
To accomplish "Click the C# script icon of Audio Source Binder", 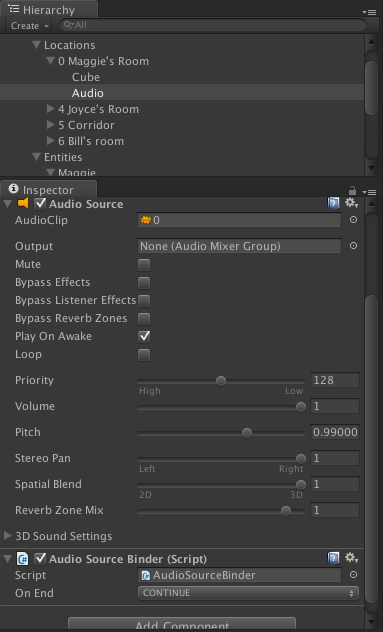I will click(23, 559).
